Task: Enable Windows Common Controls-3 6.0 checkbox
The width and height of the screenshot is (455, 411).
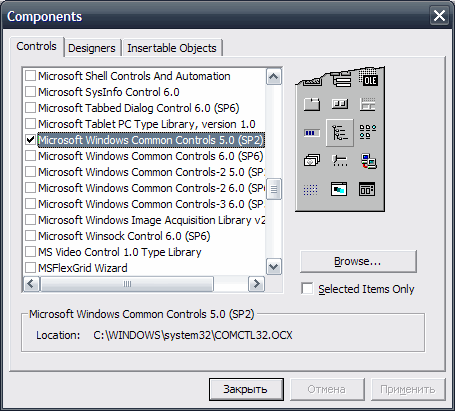Action: (x=30, y=204)
